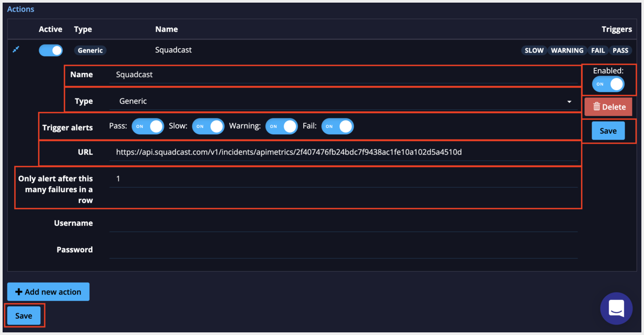Toggle the Pass trigger alert switch

point(148,126)
